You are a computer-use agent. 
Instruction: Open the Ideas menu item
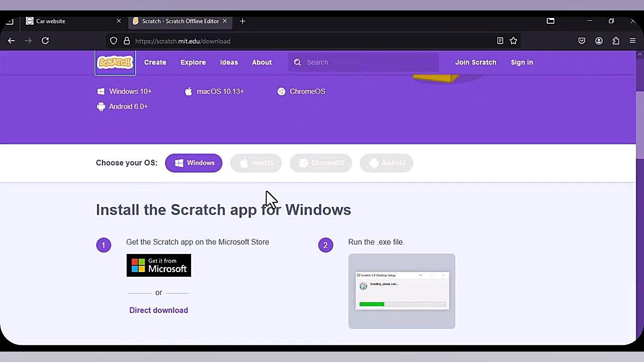click(x=229, y=62)
